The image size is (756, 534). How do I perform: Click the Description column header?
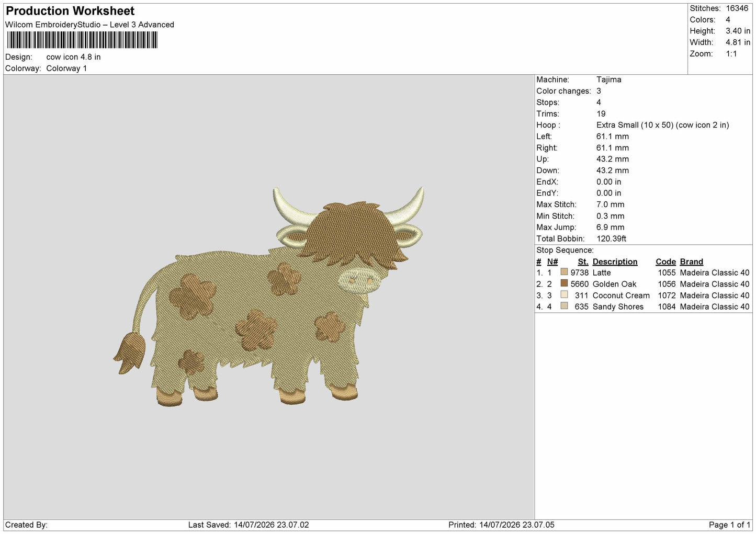pyautogui.click(x=615, y=262)
